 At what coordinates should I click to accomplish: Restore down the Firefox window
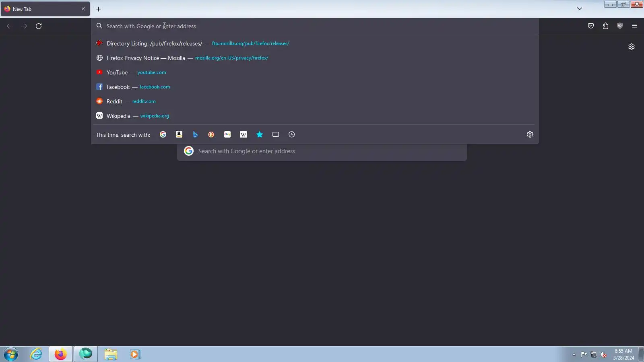tap(623, 4)
